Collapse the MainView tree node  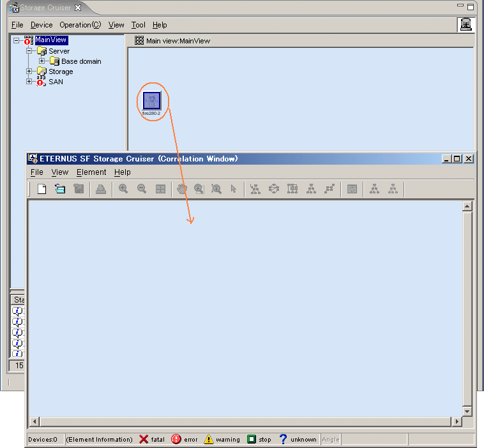[x=17, y=40]
